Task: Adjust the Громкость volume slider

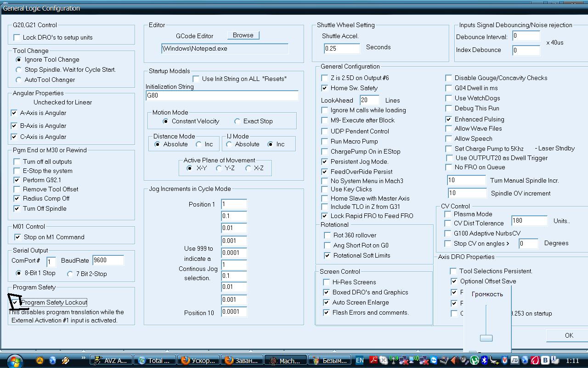Action: point(486,338)
